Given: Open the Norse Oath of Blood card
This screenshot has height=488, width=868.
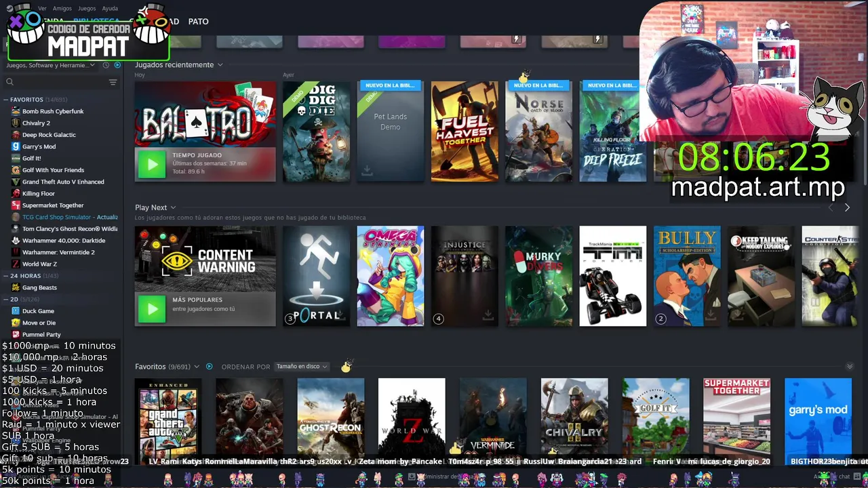Looking at the screenshot, I should [x=539, y=131].
